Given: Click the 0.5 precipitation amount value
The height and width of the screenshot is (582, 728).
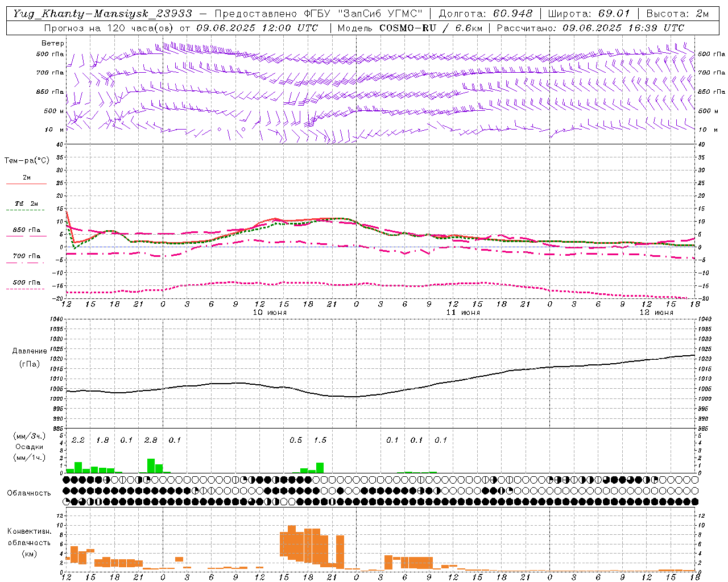Looking at the screenshot, I should (x=296, y=440).
